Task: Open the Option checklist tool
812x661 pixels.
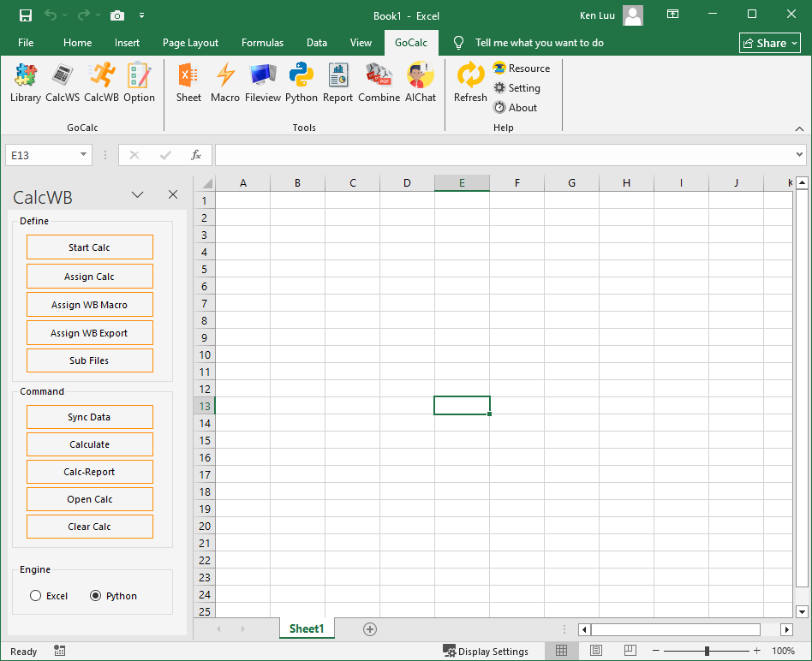Action: click(x=139, y=83)
